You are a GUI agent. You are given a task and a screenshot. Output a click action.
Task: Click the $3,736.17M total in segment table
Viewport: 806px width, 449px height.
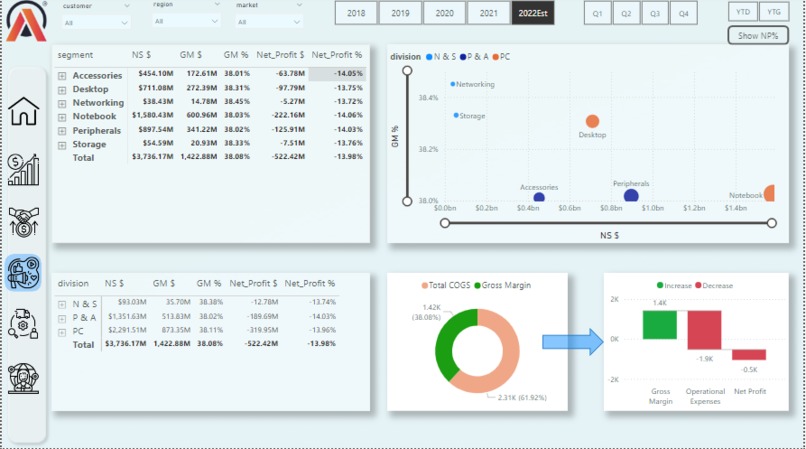153,156
